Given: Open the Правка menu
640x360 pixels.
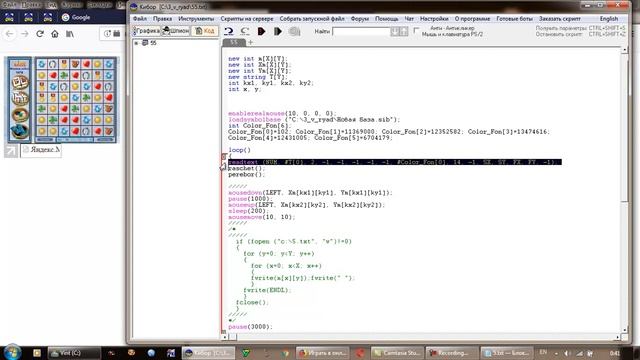Looking at the screenshot, I should click(162, 19).
